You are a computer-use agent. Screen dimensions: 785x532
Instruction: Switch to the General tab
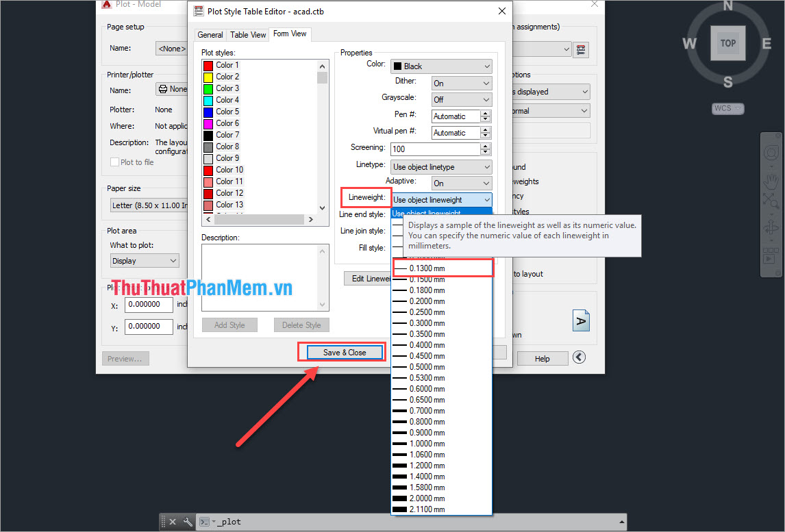point(210,34)
